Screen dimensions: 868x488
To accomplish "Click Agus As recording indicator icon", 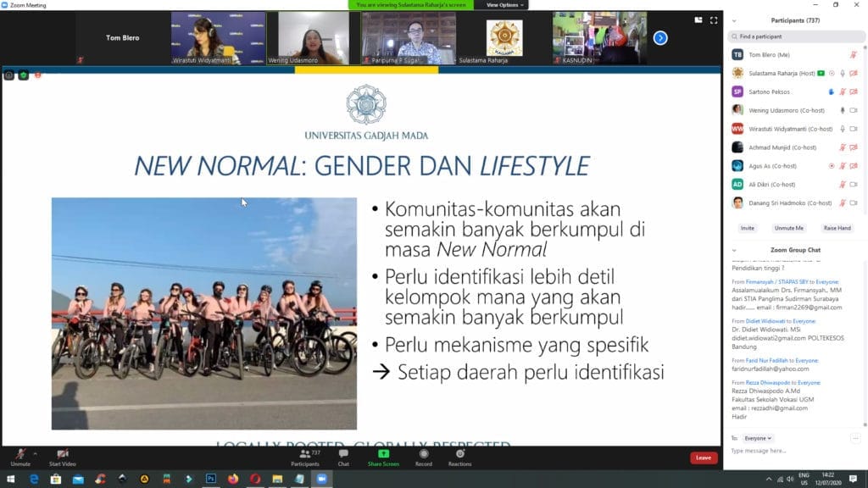I will pos(832,166).
